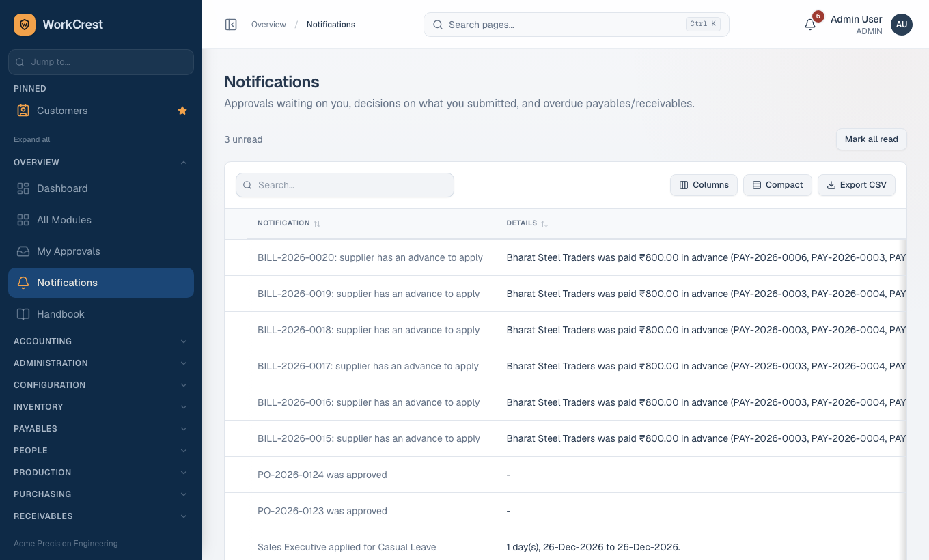This screenshot has width=929, height=560.
Task: Expand the People section
Action: click(x=101, y=451)
